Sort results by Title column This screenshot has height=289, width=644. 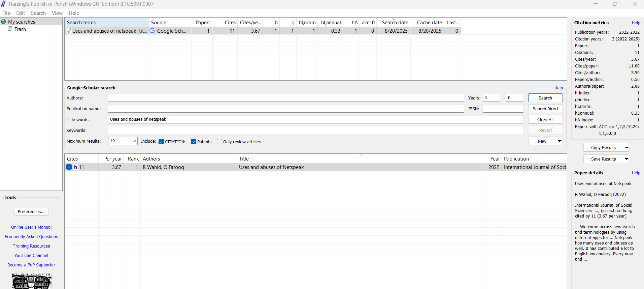coord(361,158)
